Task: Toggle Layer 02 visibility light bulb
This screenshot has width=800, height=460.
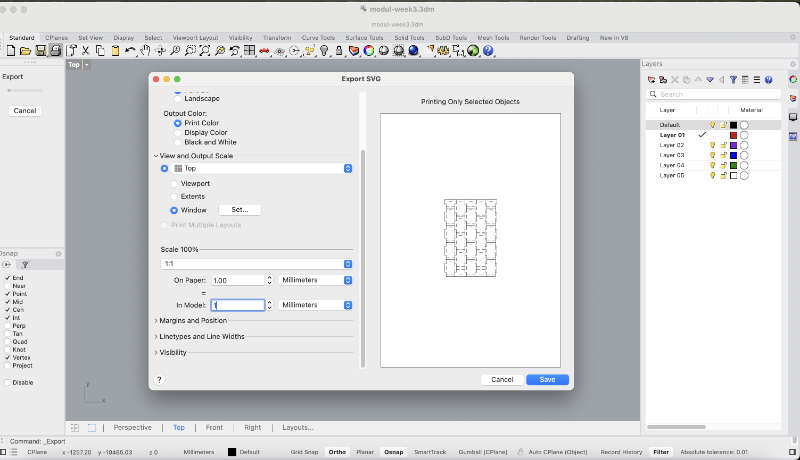Action: (x=713, y=145)
